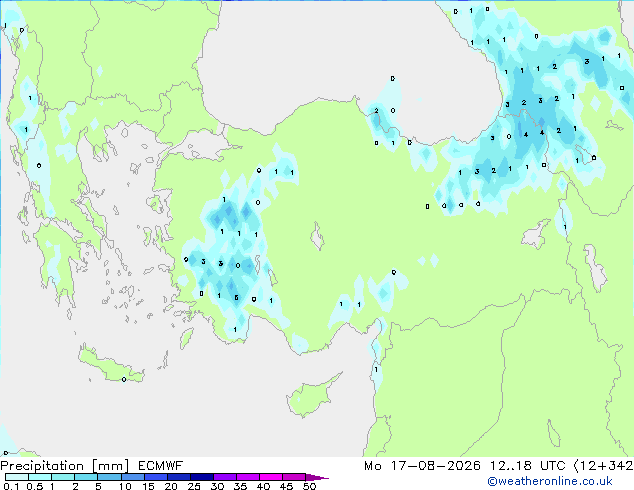
Task: Click the '10' legend scale number
Action: pyautogui.click(x=125, y=486)
